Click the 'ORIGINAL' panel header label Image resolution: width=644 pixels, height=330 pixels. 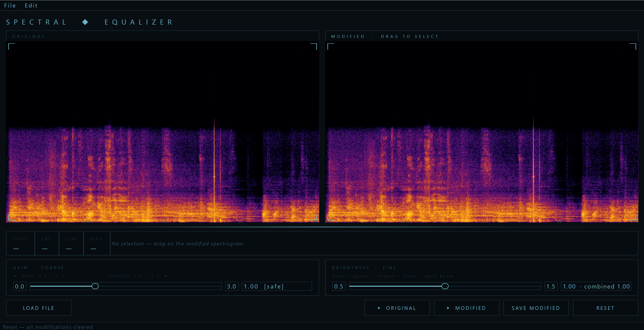tap(29, 36)
